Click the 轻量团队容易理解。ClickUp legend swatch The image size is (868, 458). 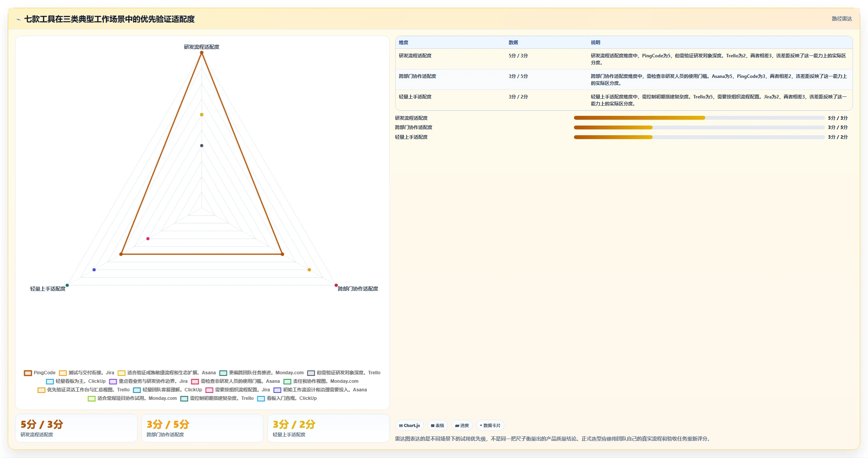[137, 390]
